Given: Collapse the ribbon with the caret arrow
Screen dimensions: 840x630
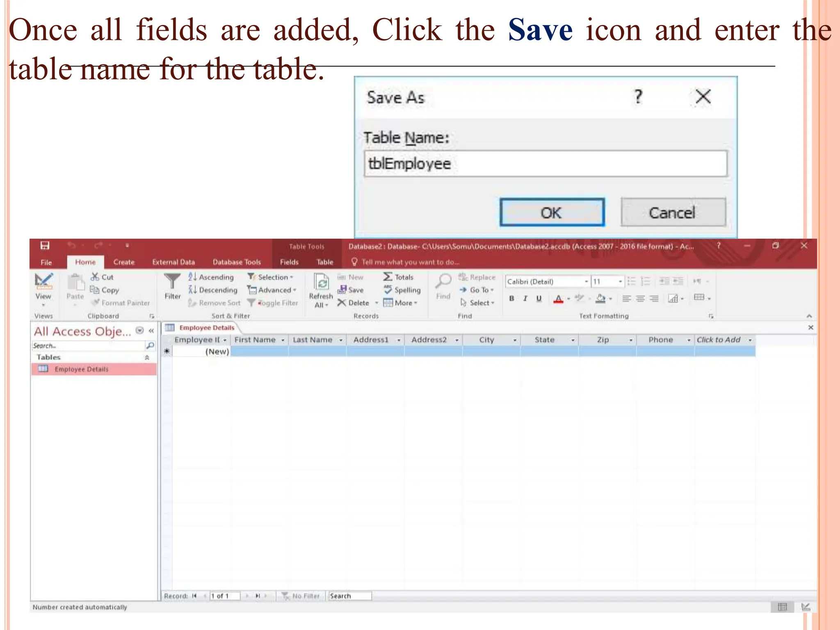Looking at the screenshot, I should coord(809,316).
